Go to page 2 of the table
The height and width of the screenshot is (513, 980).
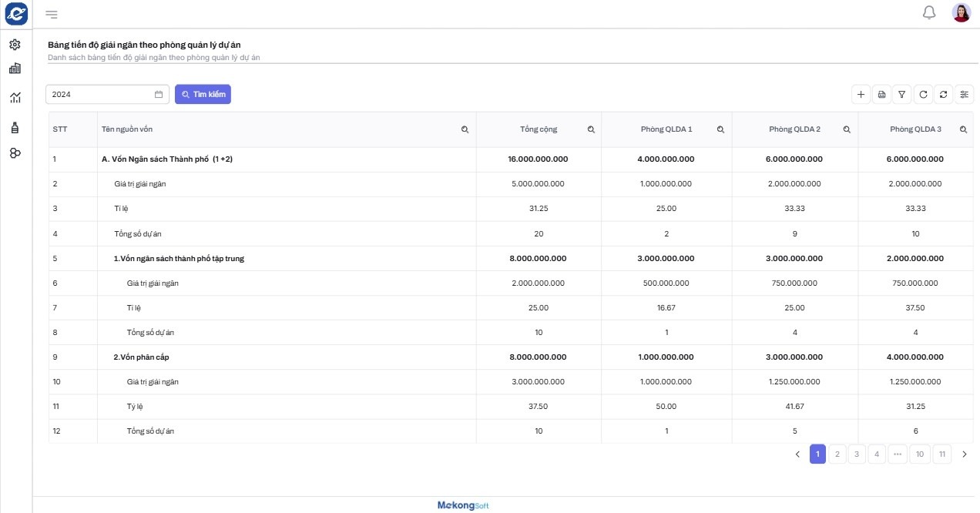837,454
